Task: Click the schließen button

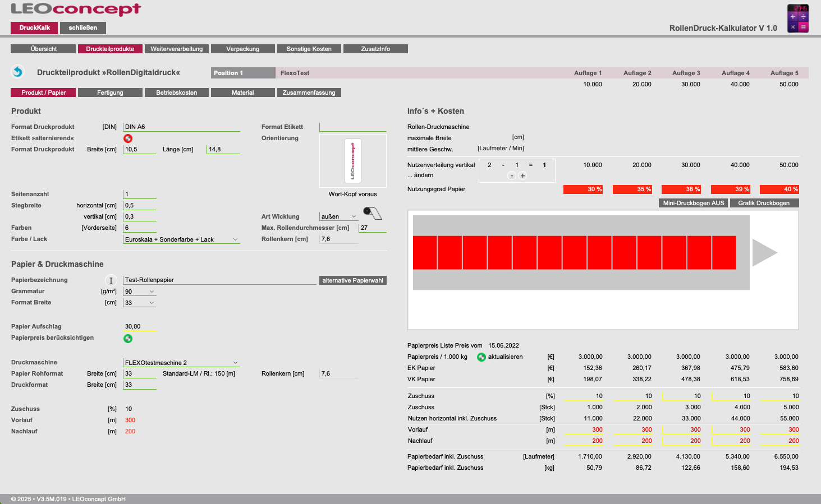Action: pos(83,27)
